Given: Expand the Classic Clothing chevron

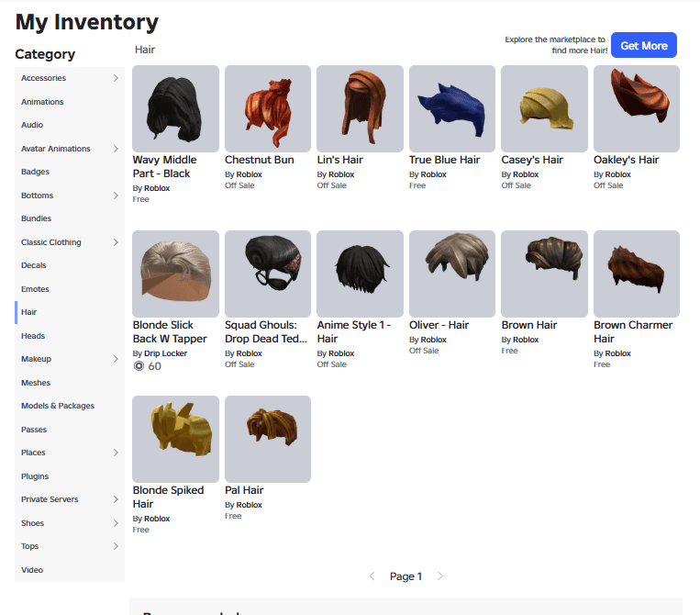Looking at the screenshot, I should 116,242.
